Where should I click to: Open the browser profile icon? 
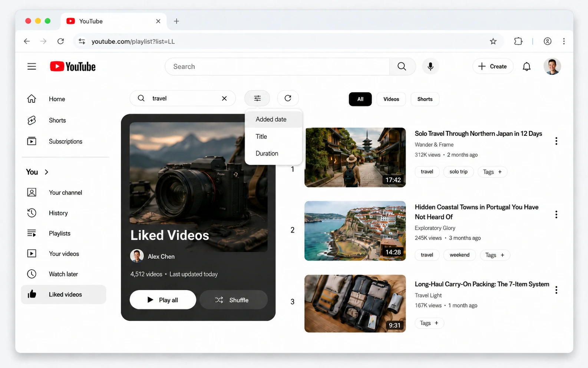[x=548, y=41]
